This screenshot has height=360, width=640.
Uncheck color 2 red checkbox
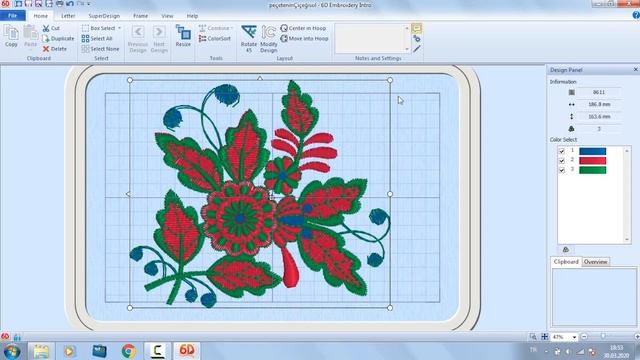point(562,161)
